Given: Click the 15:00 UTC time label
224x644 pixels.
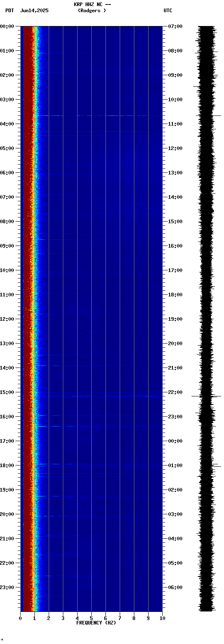Looking at the screenshot, I should (x=175, y=222).
